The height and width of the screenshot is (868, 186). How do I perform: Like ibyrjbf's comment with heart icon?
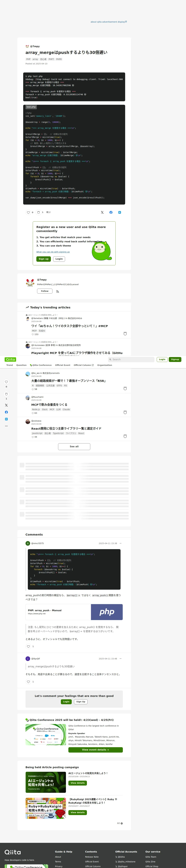[x=28, y=682]
